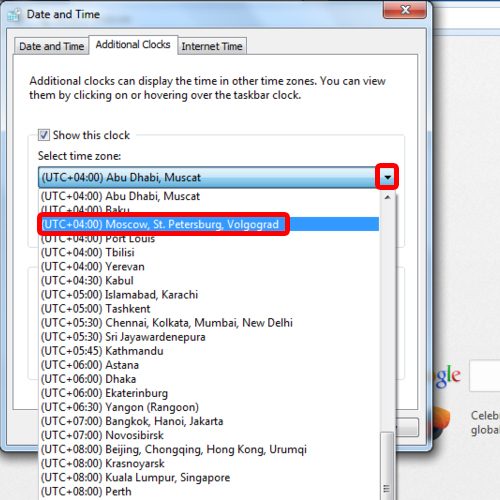
Task: Click the scroll up arrow in list
Action: [387, 197]
